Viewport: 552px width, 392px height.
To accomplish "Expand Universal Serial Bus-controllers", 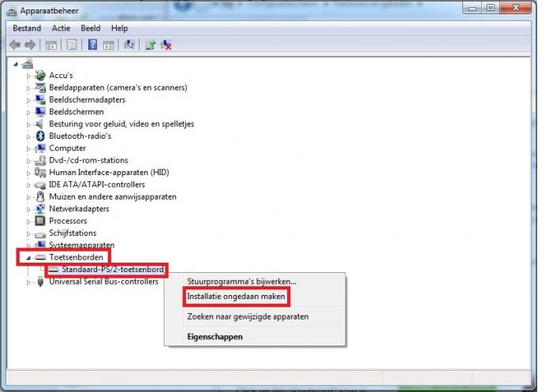I will pos(28,282).
